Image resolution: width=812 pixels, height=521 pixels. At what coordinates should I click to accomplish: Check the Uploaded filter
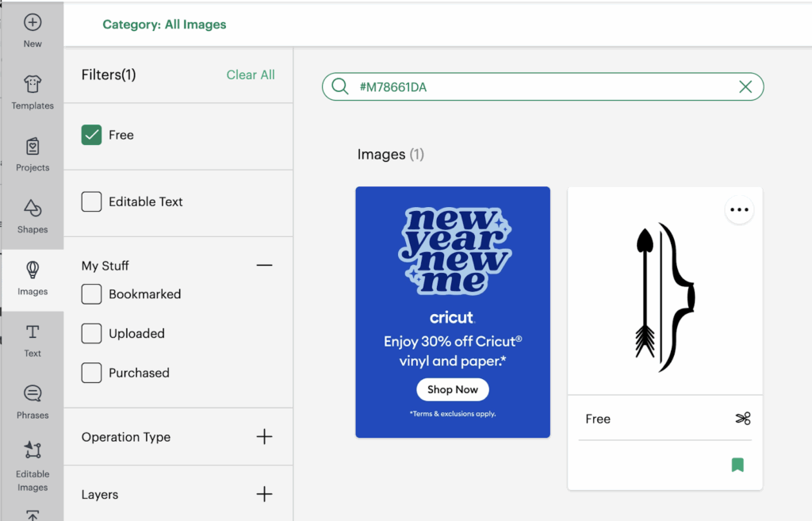point(92,334)
